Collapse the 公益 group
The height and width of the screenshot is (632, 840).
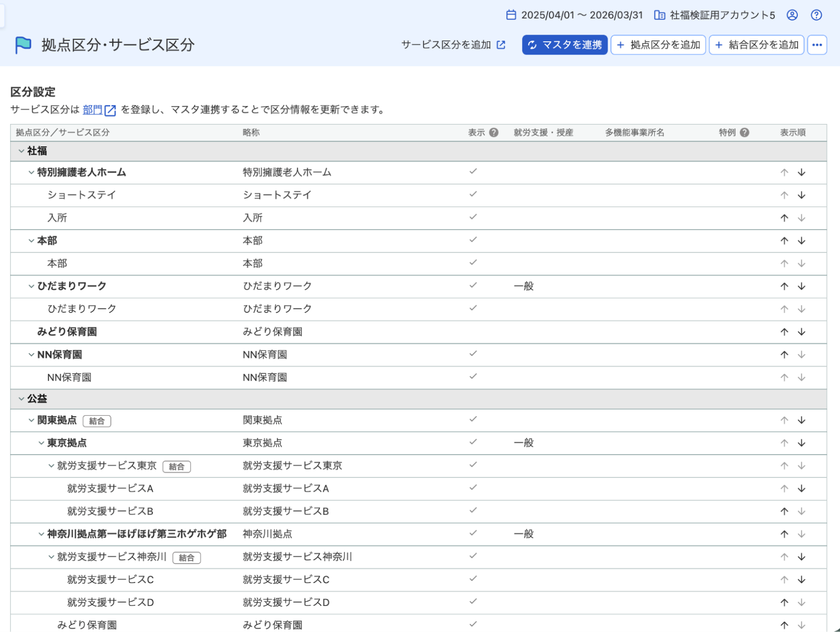pyautogui.click(x=21, y=399)
